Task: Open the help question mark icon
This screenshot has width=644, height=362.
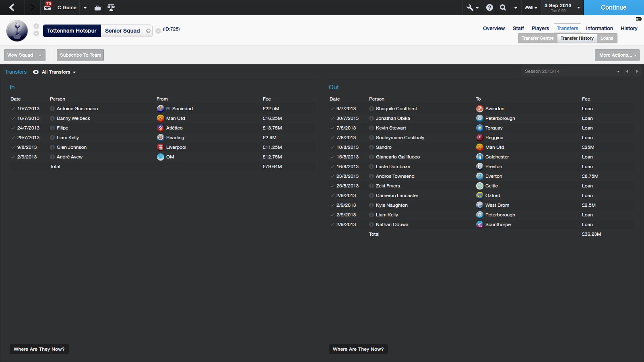Action: coord(489,8)
